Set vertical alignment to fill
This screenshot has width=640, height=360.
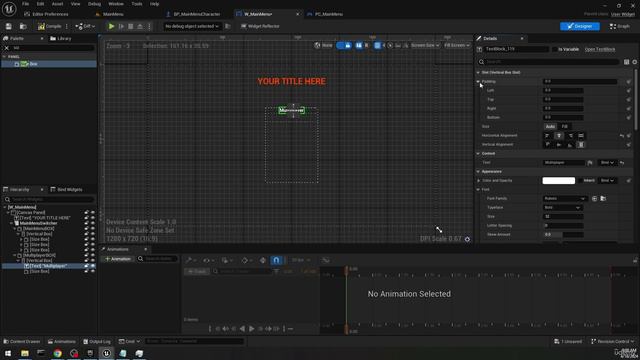click(581, 144)
